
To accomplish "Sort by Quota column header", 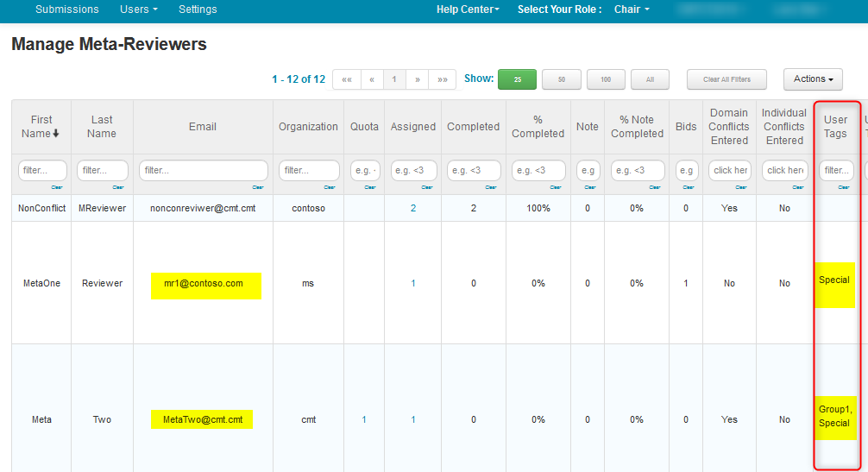I will coord(364,127).
